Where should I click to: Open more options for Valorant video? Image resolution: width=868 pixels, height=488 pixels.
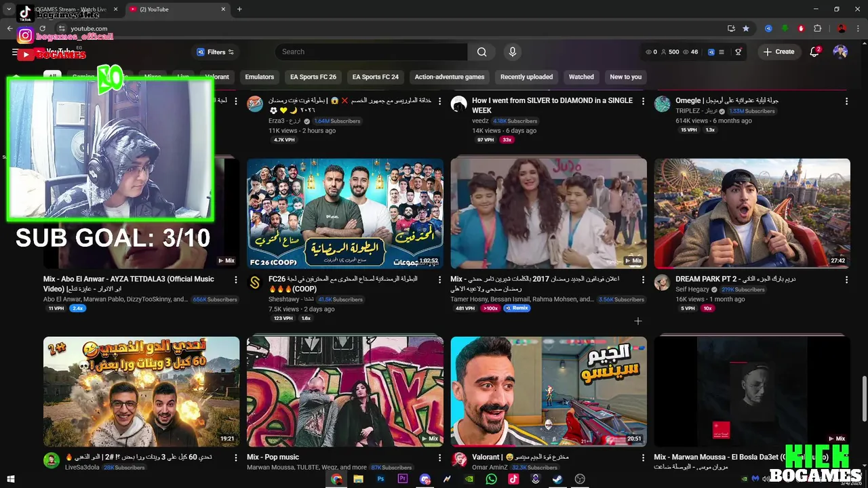[643, 457]
